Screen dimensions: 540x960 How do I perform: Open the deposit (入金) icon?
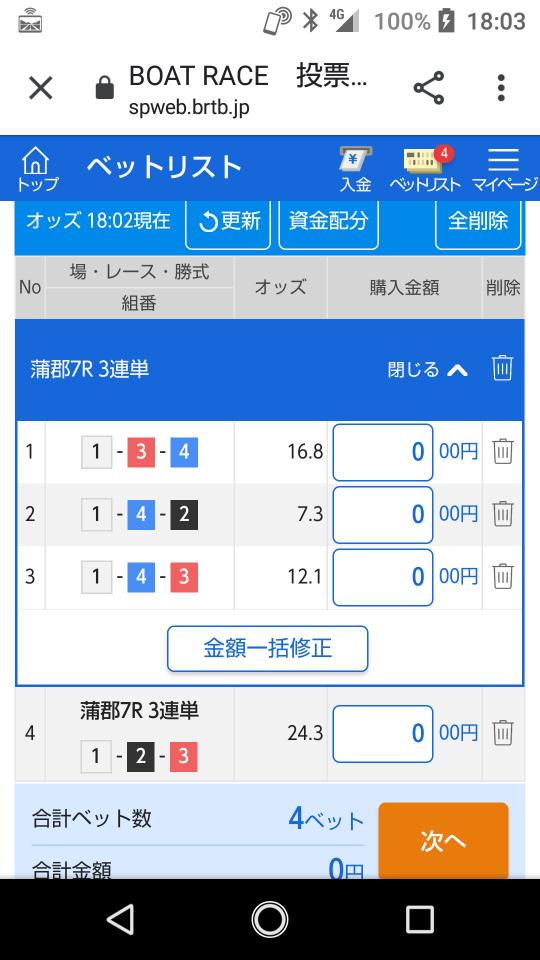click(356, 169)
